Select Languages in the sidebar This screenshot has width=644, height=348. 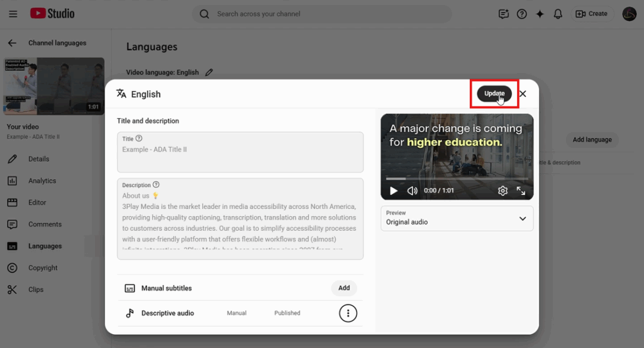[x=45, y=246]
